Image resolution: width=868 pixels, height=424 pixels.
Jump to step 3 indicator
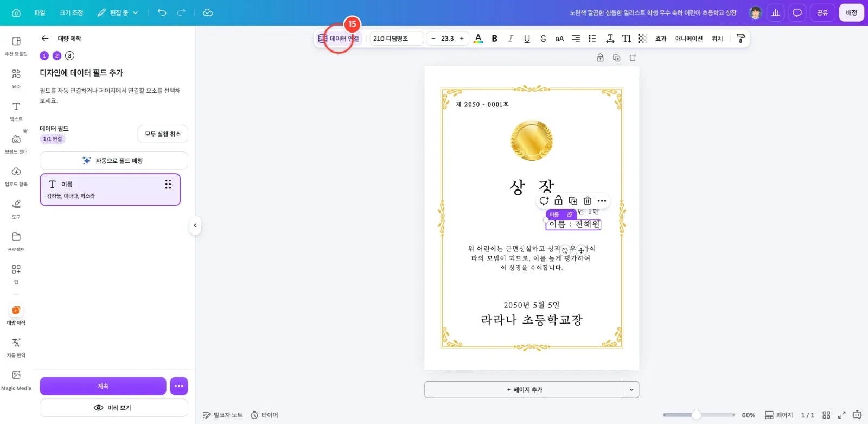coord(69,55)
